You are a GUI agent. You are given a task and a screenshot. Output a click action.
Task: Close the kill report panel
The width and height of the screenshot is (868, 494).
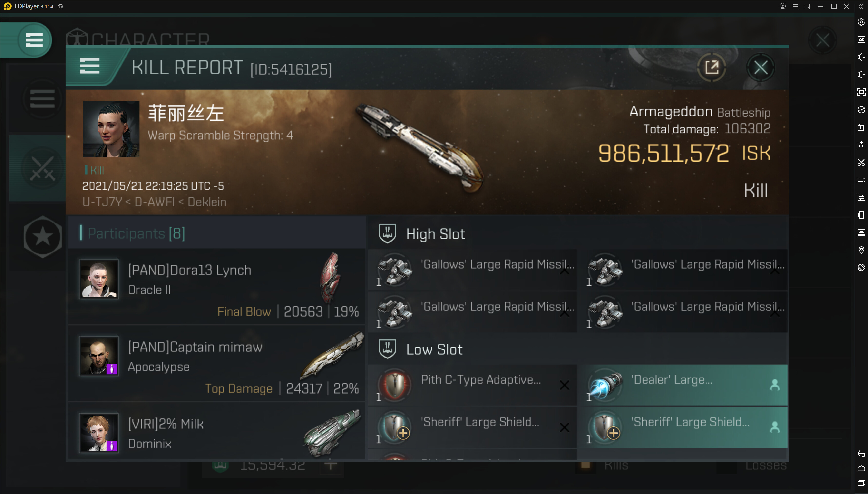[761, 68]
